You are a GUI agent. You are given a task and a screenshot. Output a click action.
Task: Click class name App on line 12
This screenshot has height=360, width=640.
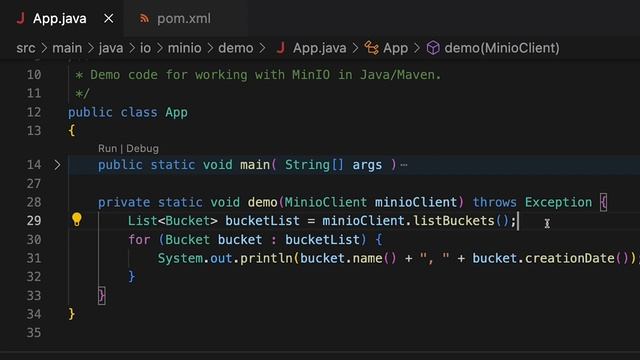(x=176, y=112)
